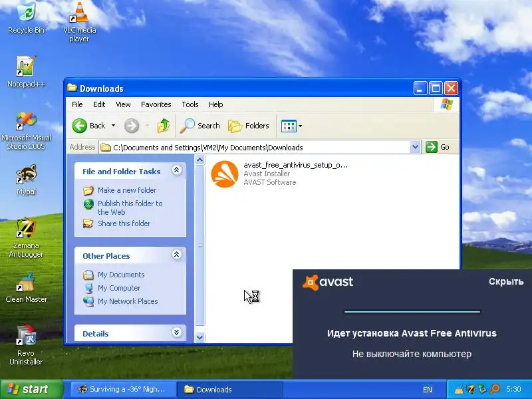Click the task pane scrollbar thumb

point(200,245)
